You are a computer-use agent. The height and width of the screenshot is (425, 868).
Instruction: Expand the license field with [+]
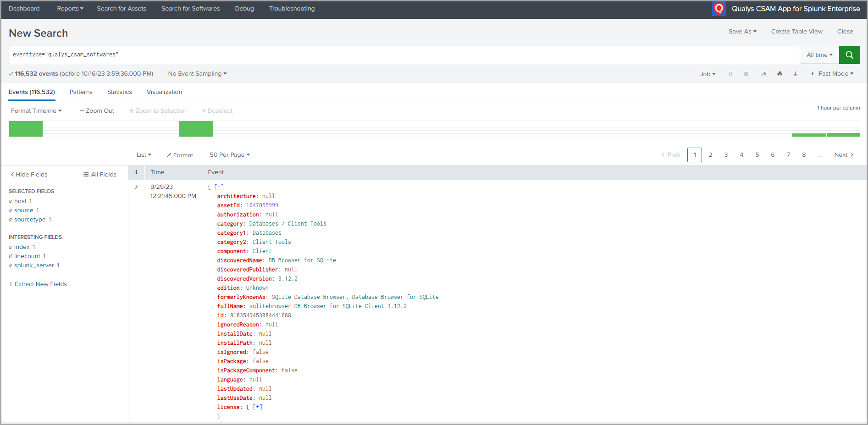tap(257, 407)
